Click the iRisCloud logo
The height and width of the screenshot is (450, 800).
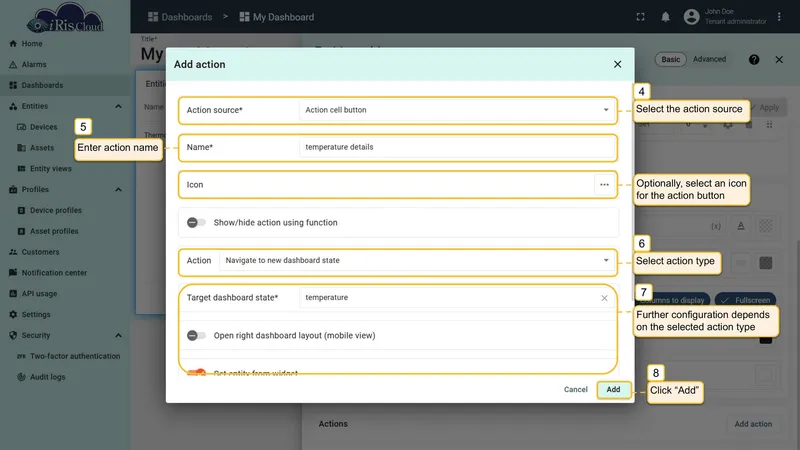pos(65,18)
